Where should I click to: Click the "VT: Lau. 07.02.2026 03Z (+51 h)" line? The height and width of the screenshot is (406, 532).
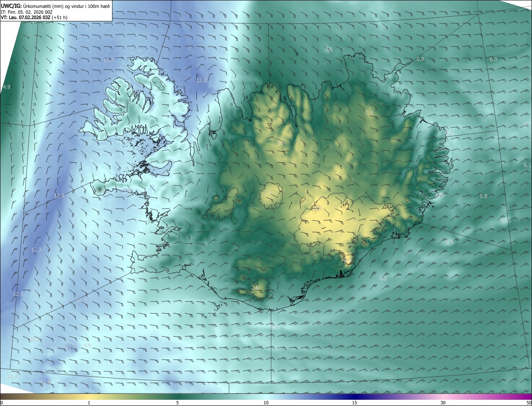pos(34,17)
